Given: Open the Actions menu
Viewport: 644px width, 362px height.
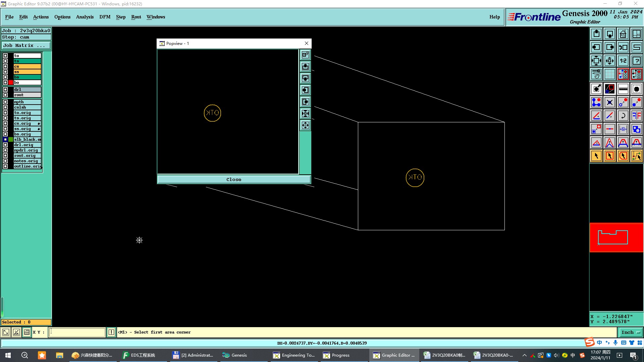Looking at the screenshot, I should [x=41, y=17].
